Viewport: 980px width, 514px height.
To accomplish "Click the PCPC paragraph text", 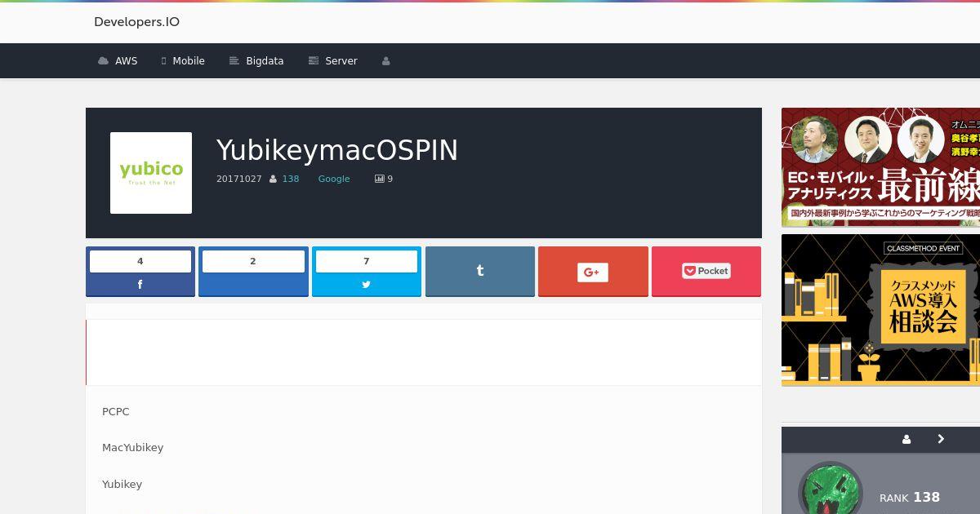I will pos(116,412).
